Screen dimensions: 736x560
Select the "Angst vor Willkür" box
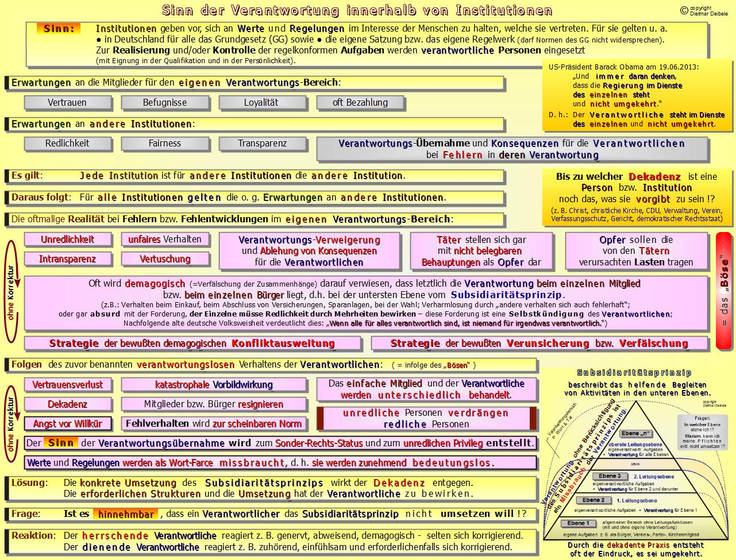67,424
